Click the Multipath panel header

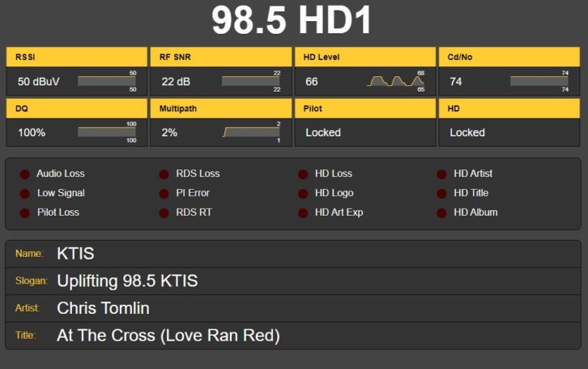point(221,109)
